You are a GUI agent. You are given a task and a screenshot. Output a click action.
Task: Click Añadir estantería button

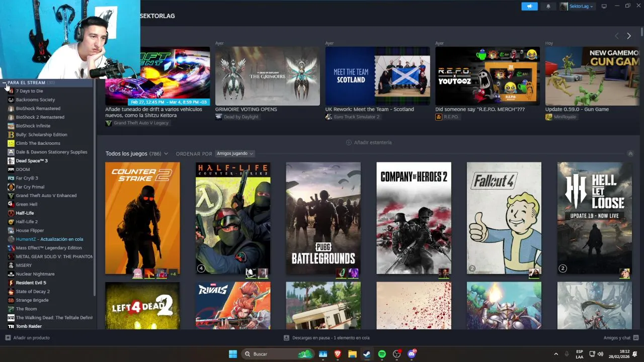tap(369, 142)
